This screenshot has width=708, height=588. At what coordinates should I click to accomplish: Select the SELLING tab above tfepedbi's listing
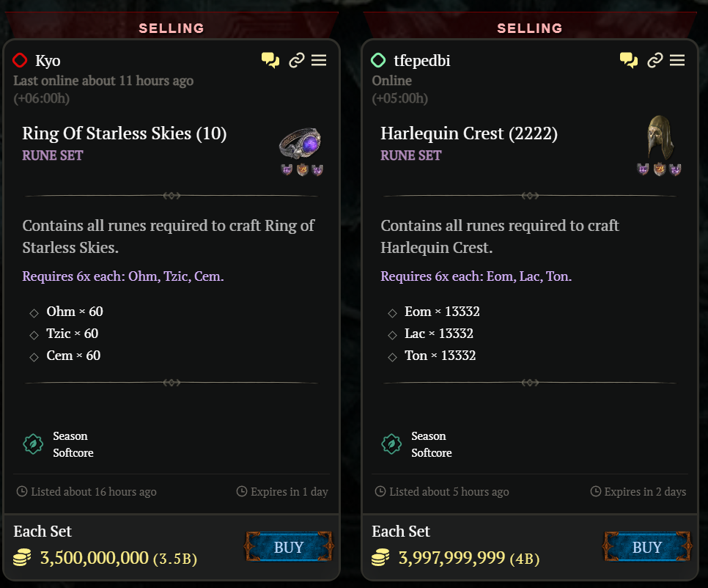[x=530, y=28]
